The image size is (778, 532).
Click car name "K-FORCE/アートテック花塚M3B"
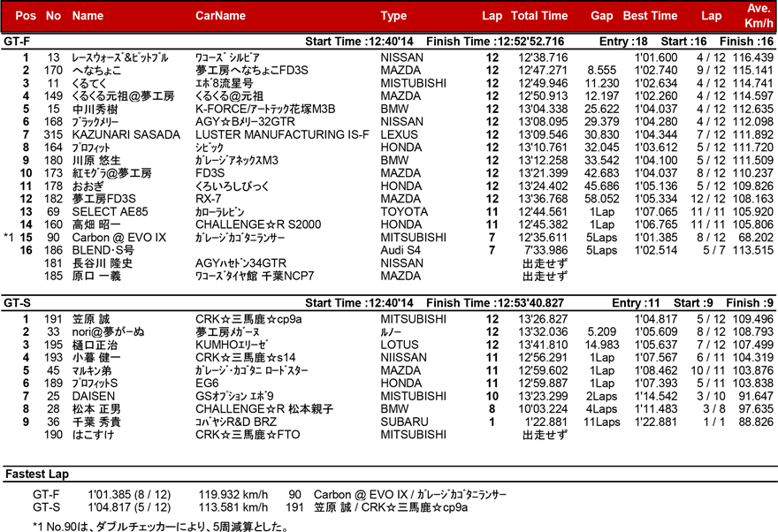click(x=265, y=109)
